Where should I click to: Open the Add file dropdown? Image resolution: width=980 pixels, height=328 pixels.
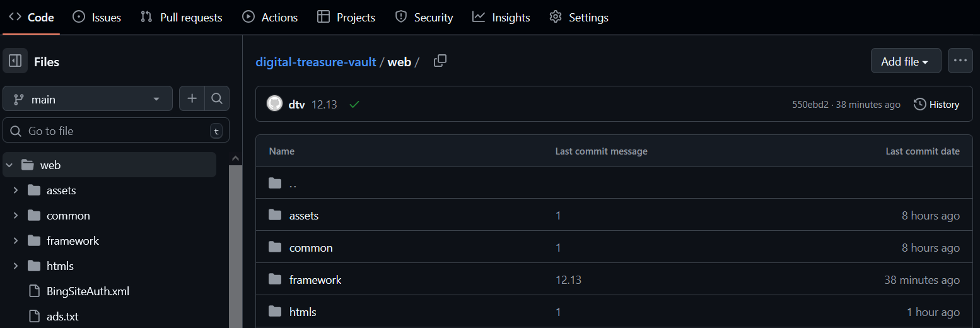905,61
